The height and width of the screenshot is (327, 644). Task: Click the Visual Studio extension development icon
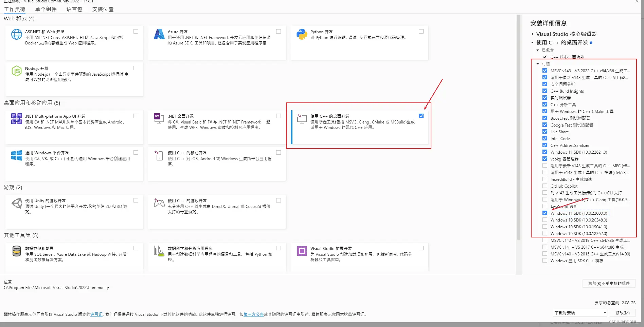302,251
